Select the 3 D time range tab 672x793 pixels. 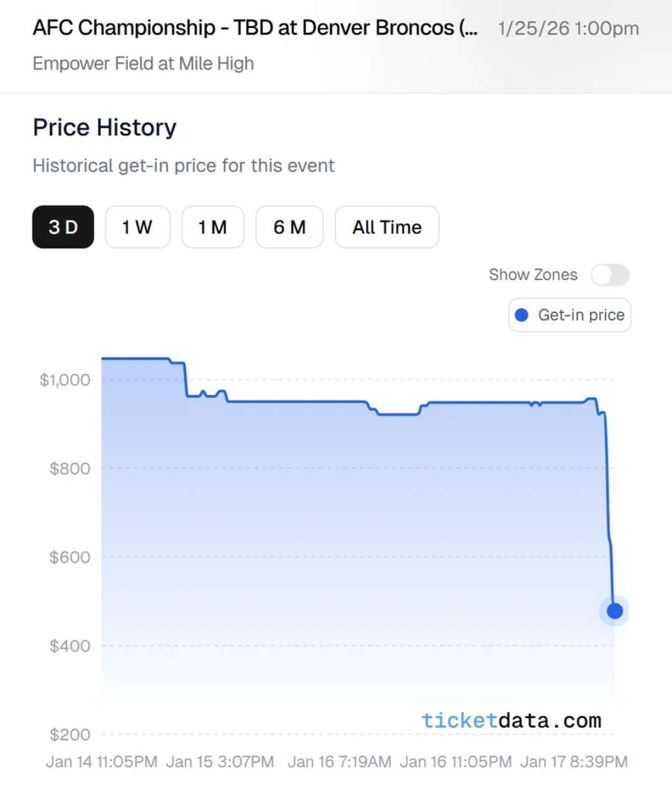(x=63, y=227)
